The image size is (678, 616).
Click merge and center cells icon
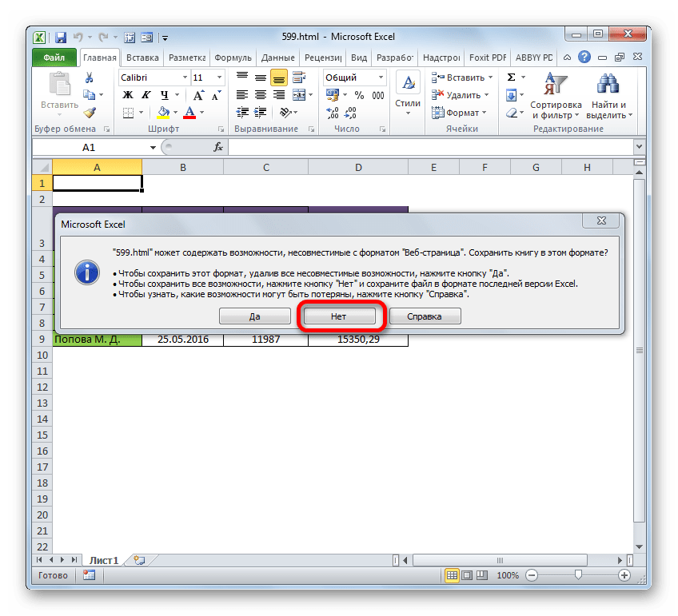pos(299,95)
